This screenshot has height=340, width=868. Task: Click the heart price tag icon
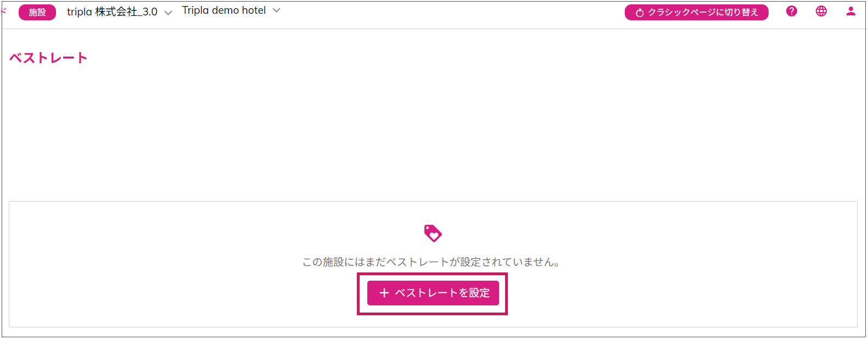433,233
